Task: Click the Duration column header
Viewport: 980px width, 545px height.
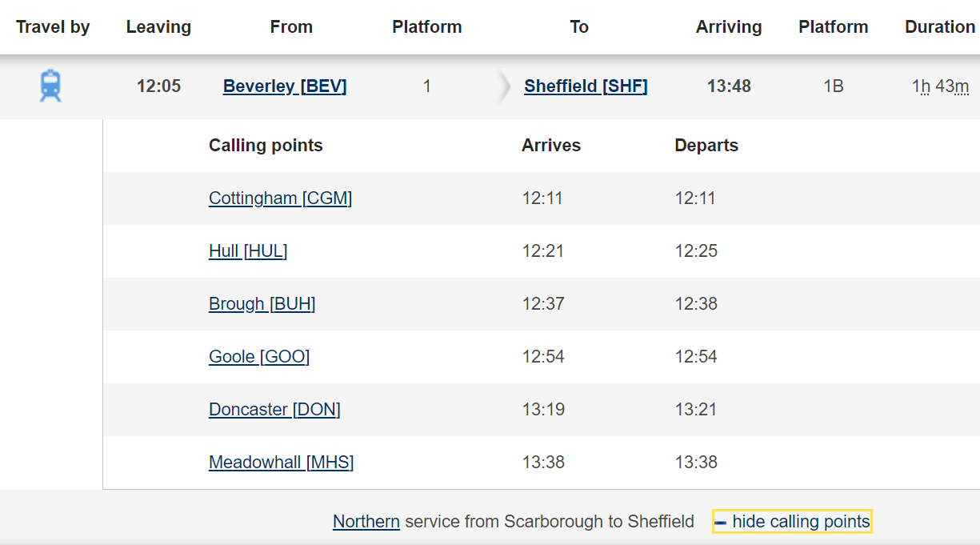Action: click(940, 27)
